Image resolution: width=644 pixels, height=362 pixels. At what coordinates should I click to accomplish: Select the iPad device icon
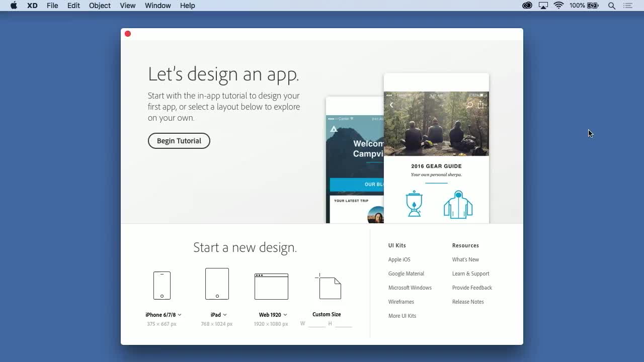point(216,283)
